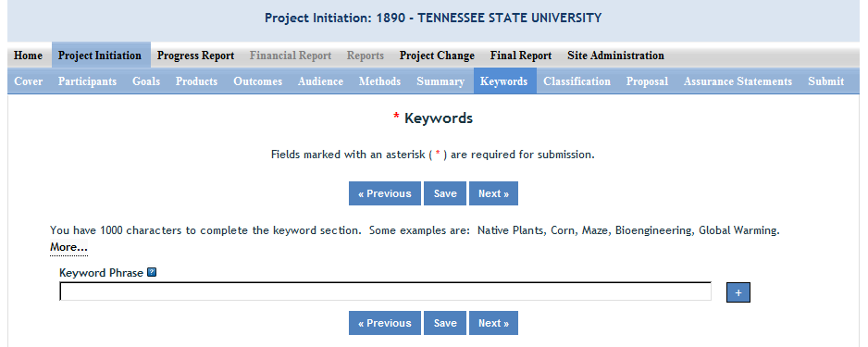Go to the Project Change menu
This screenshot has width=868, height=347.
[x=437, y=56]
